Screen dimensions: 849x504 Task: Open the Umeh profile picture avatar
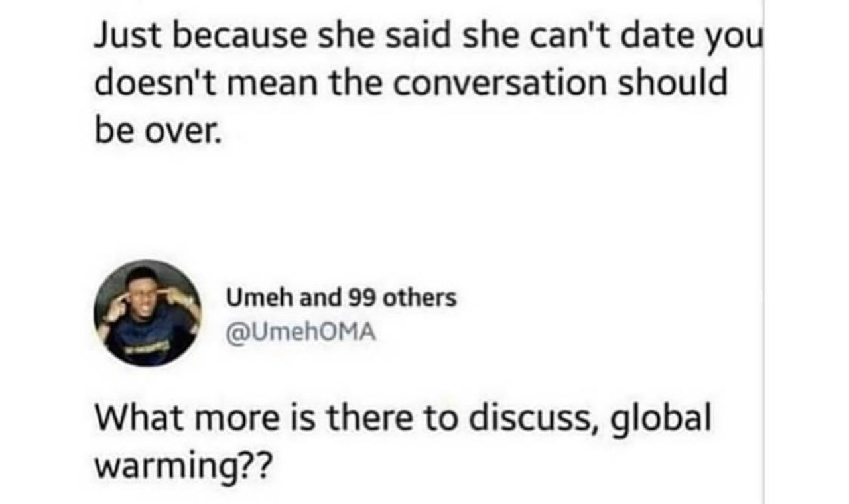[147, 312]
